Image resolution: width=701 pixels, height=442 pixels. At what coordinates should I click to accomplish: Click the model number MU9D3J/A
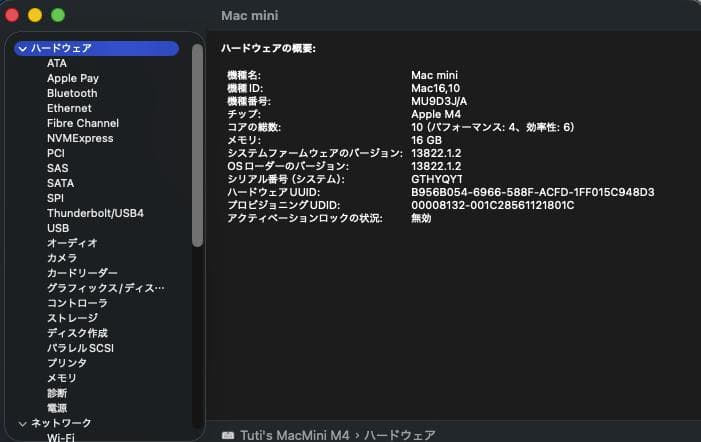pos(439,101)
